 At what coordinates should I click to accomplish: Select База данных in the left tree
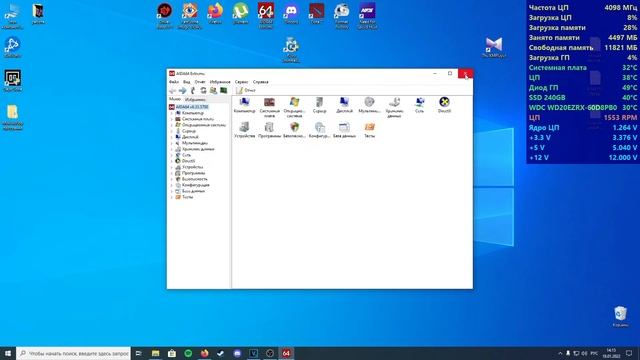(193, 191)
